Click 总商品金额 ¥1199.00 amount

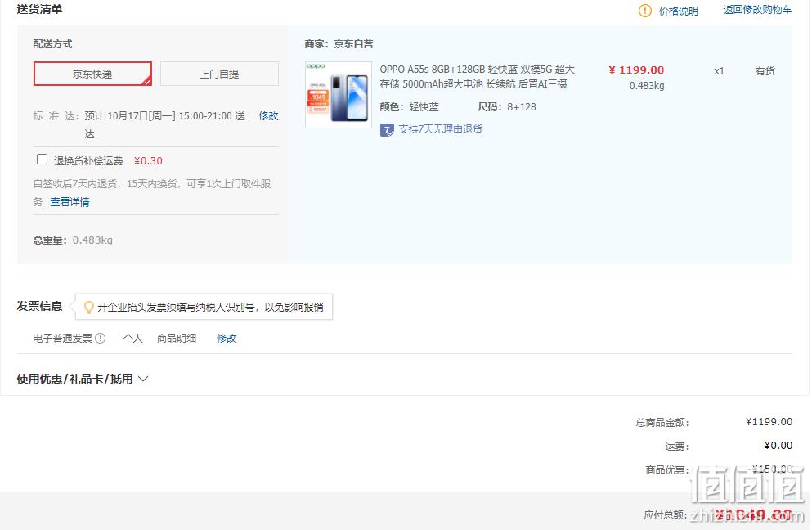[769, 422]
